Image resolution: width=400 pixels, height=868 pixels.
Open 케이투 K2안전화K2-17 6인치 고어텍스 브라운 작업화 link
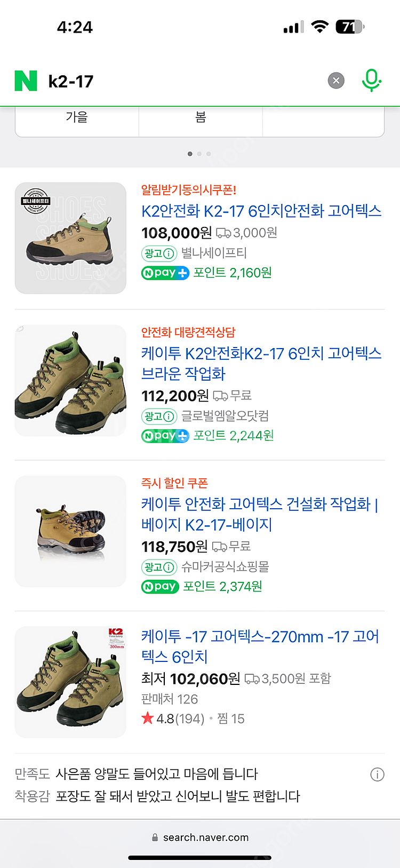click(261, 363)
